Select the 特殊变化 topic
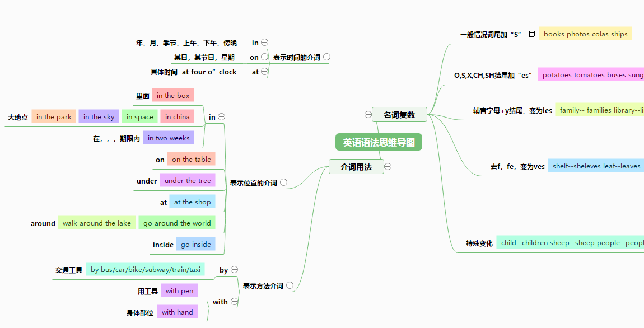Image resolution: width=644 pixels, height=328 pixels. point(479,243)
